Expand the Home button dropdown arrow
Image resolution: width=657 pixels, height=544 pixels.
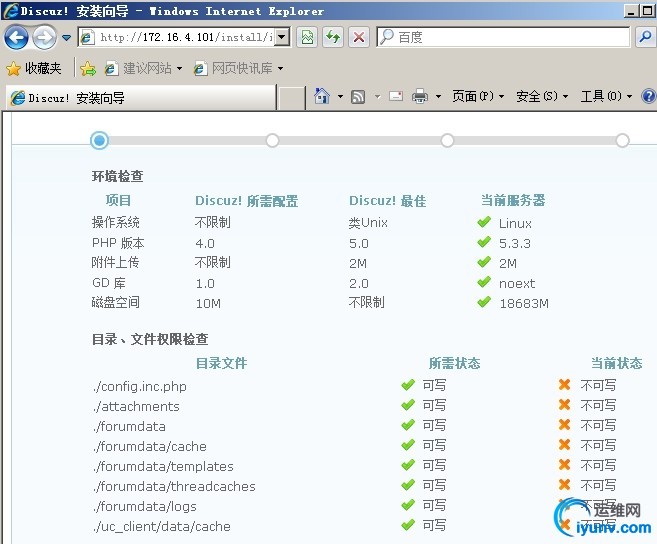coord(340,96)
